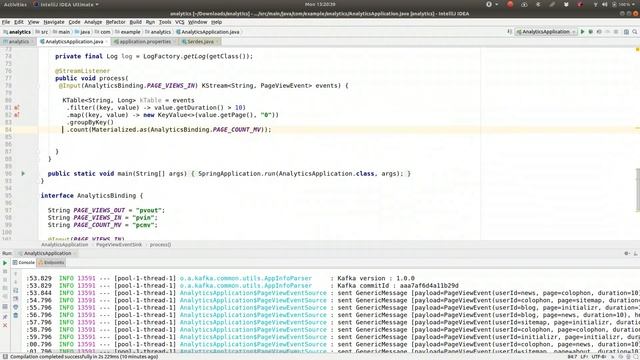The image size is (640, 360).
Task: Click example package in navigation bar
Action: tap(128, 32)
